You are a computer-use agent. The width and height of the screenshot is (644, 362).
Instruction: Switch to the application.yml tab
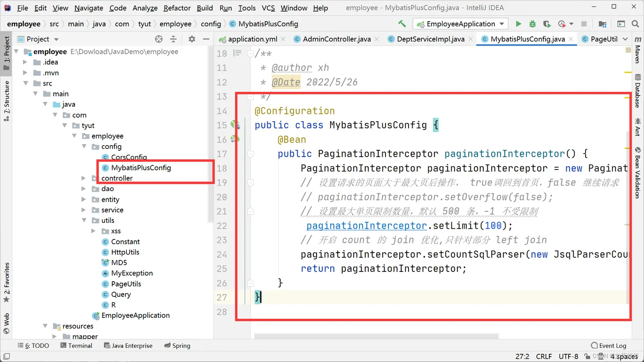(253, 39)
